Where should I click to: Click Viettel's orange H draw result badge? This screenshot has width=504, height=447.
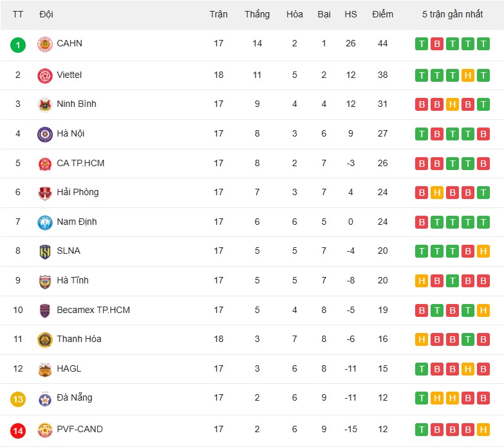coord(468,75)
